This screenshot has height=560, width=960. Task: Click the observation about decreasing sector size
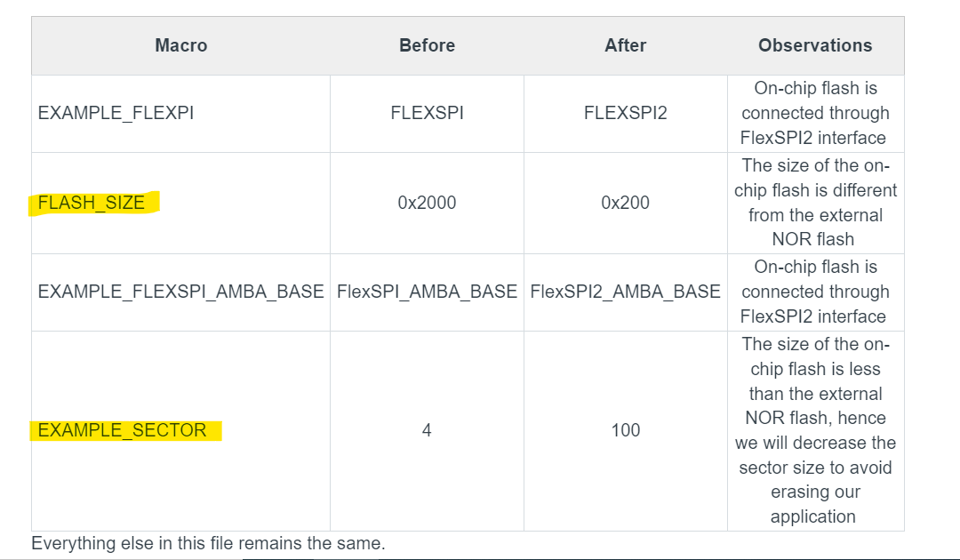coord(815,430)
